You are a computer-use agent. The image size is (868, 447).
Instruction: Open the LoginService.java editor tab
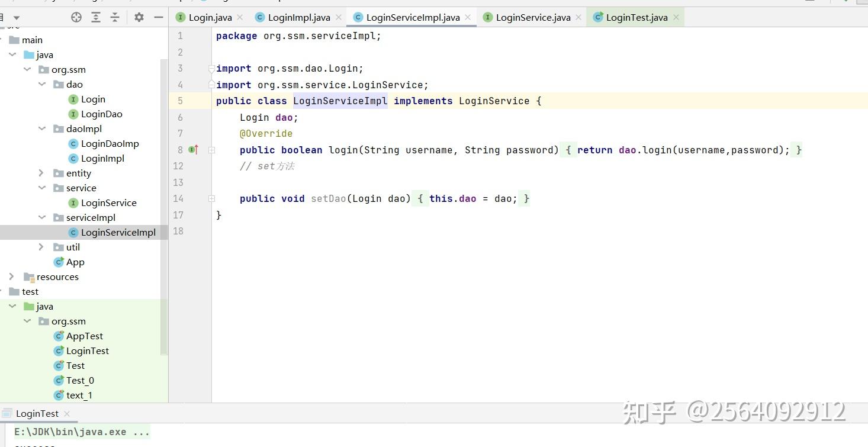(532, 18)
